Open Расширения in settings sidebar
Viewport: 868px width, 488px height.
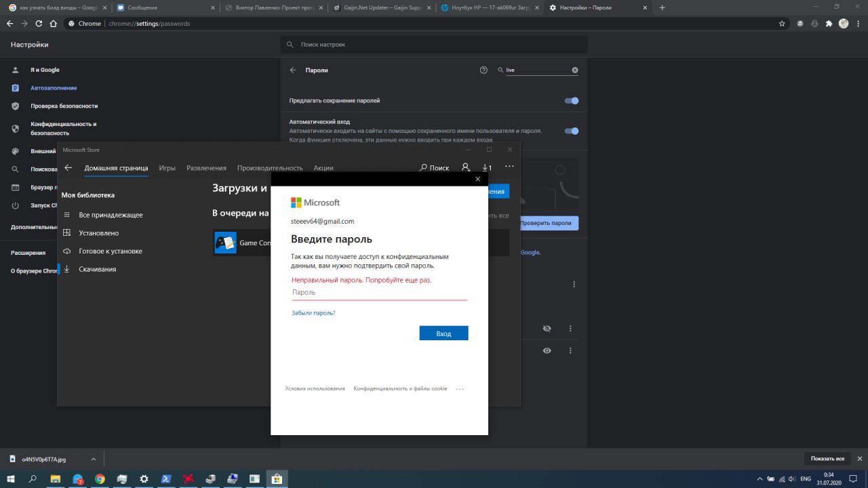pos(28,252)
